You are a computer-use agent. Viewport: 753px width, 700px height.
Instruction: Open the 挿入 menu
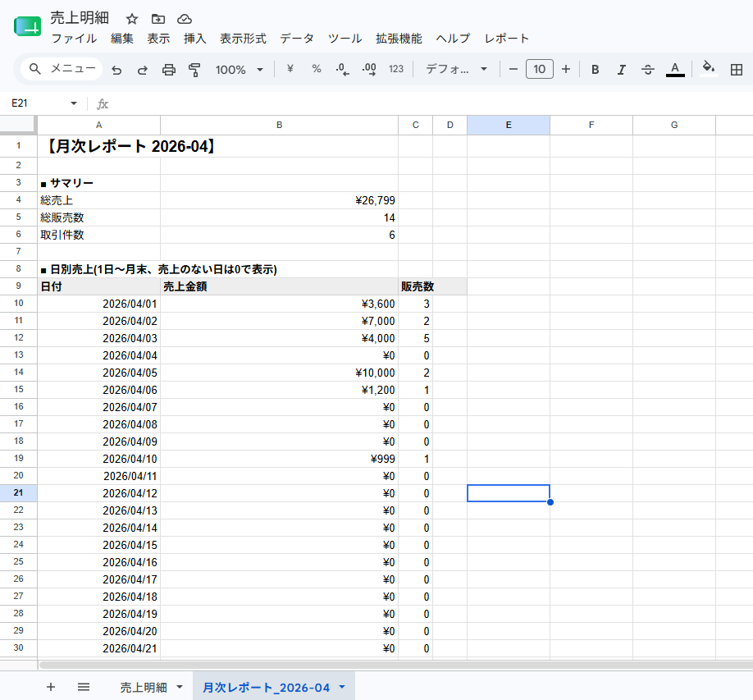pos(195,39)
